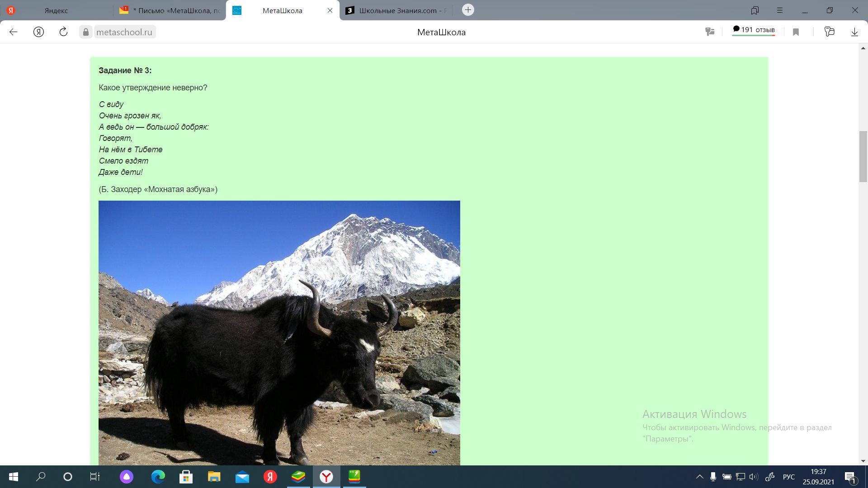Open Yandex Browser main menu
The image size is (868, 488).
[780, 10]
